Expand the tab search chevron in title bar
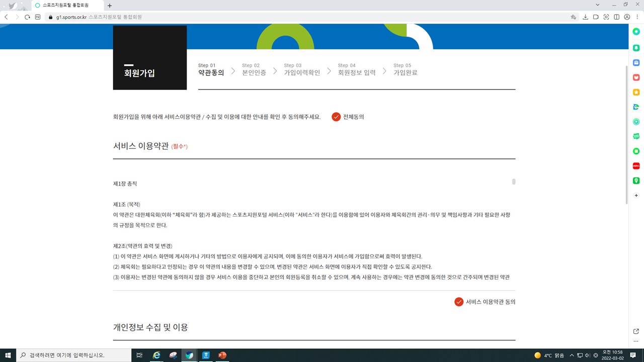 (598, 5)
